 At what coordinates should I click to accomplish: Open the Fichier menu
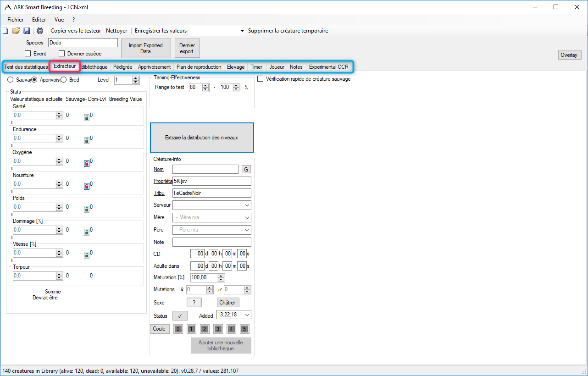tap(16, 20)
